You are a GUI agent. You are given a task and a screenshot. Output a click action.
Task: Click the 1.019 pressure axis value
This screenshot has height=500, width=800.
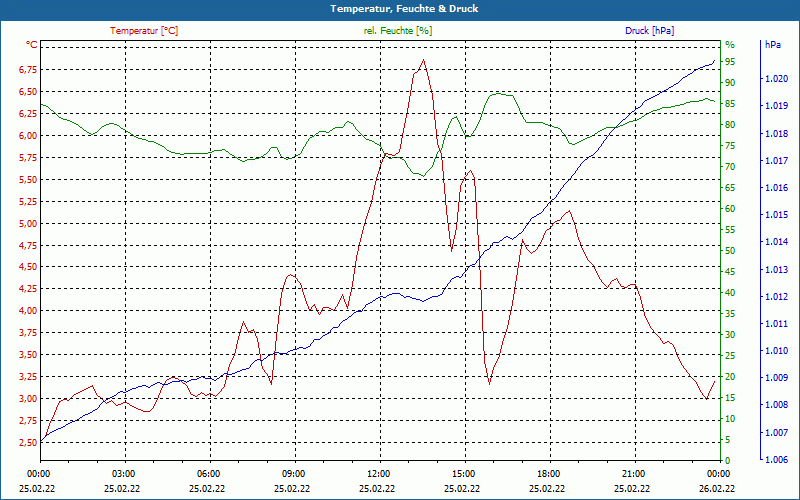pos(777,106)
